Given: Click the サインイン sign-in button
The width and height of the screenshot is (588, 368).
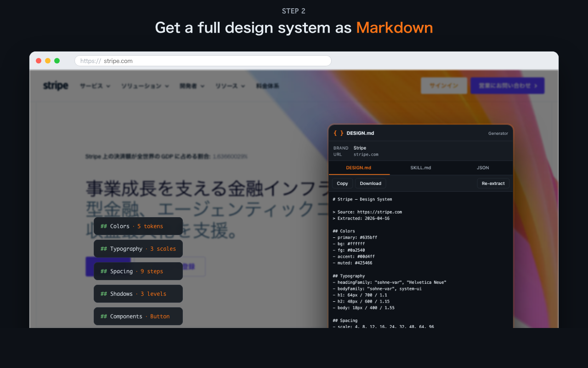Looking at the screenshot, I should click(x=444, y=86).
